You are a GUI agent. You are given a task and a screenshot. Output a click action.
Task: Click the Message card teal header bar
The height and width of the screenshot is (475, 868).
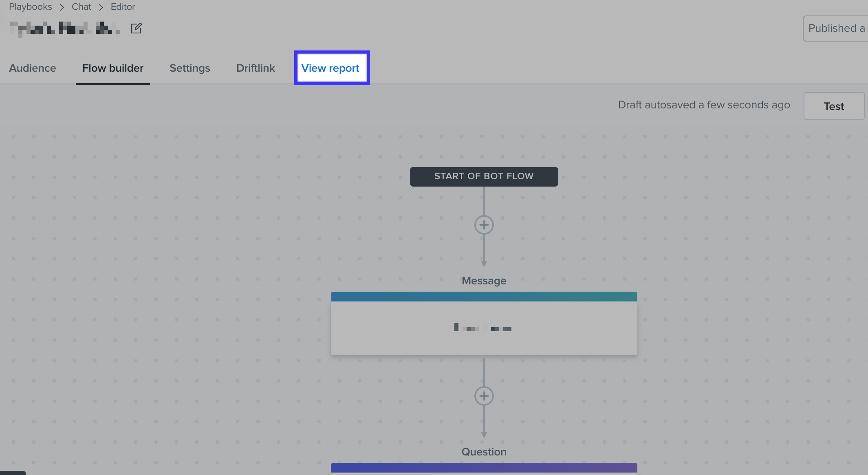(484, 297)
